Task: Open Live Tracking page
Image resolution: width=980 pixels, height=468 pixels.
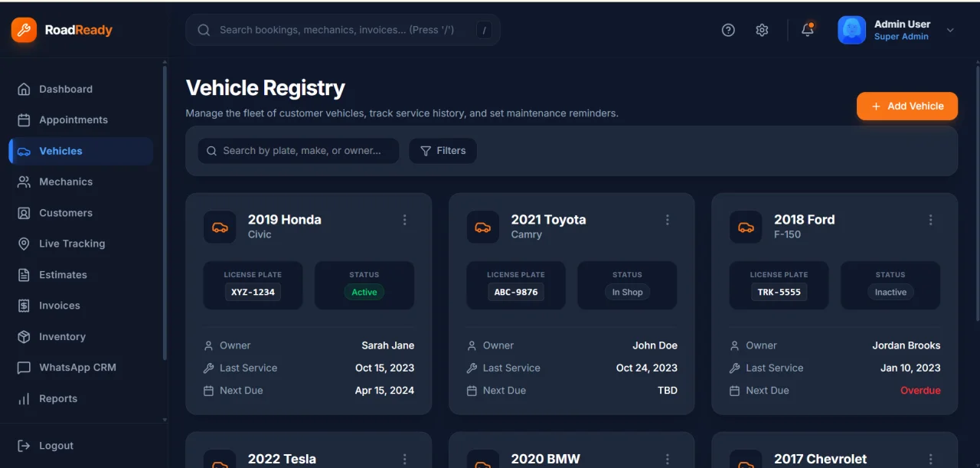Action: pyautogui.click(x=81, y=244)
